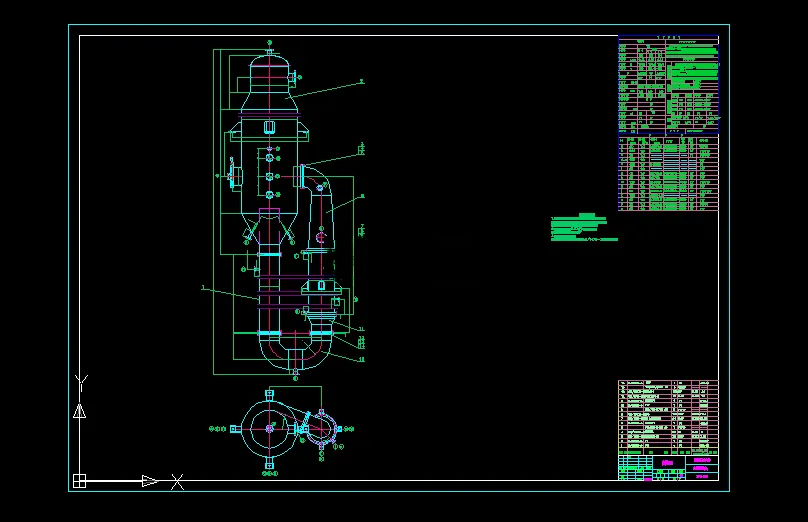808x522 pixels.
Task: Pick the middle sight glass circle on the vessel body
Action: 270,177
